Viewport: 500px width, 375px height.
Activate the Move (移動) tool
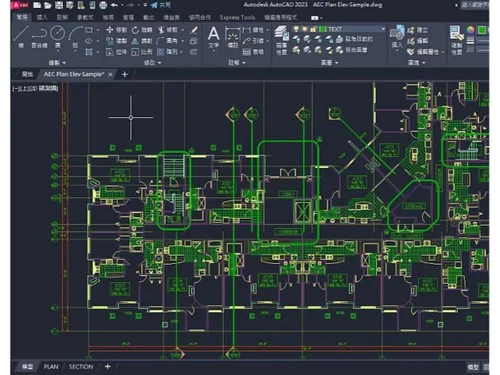click(x=116, y=30)
